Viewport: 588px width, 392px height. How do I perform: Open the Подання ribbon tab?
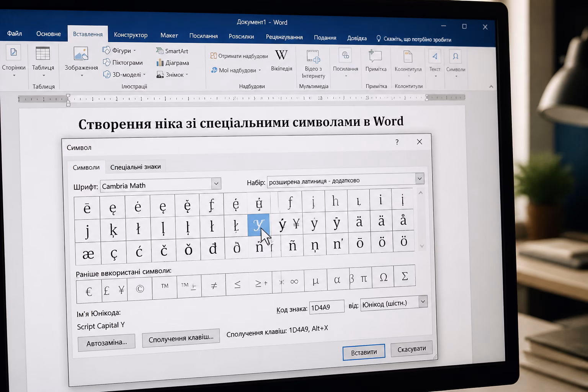coord(325,38)
